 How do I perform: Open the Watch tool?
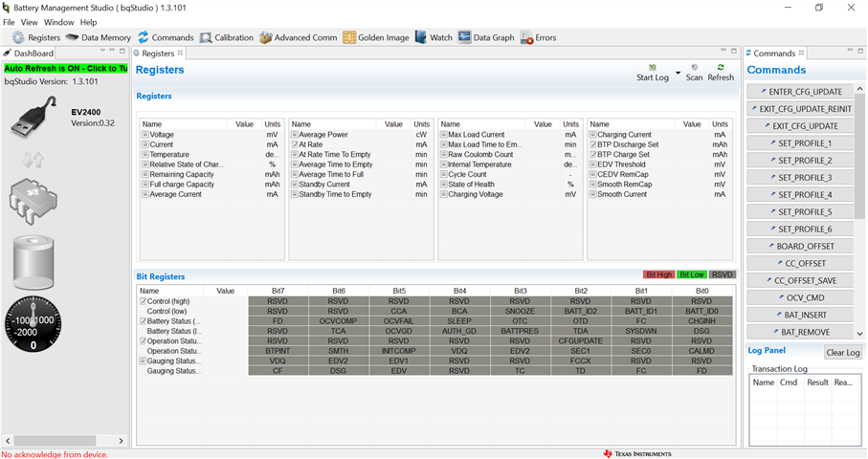(434, 37)
